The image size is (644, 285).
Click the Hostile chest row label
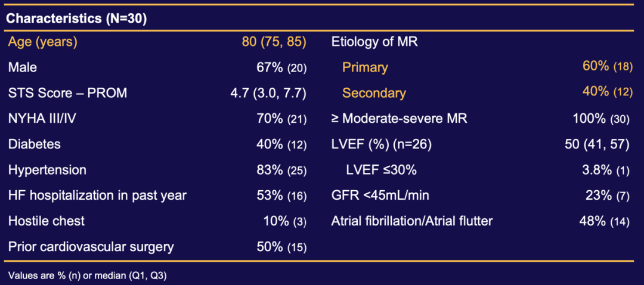tap(47, 221)
